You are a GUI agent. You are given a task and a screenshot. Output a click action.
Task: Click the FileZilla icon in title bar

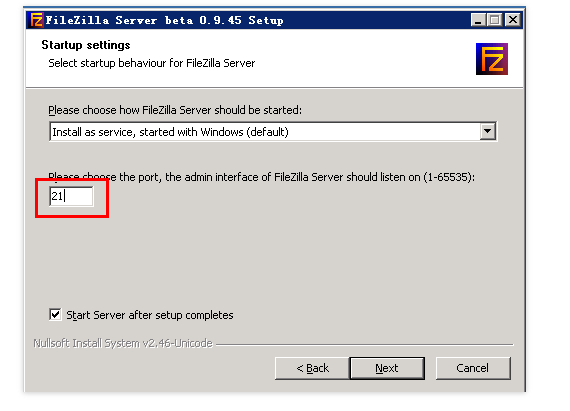36,20
